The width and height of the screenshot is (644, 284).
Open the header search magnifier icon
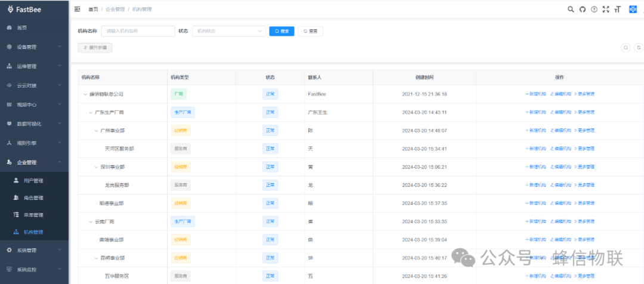tap(571, 10)
